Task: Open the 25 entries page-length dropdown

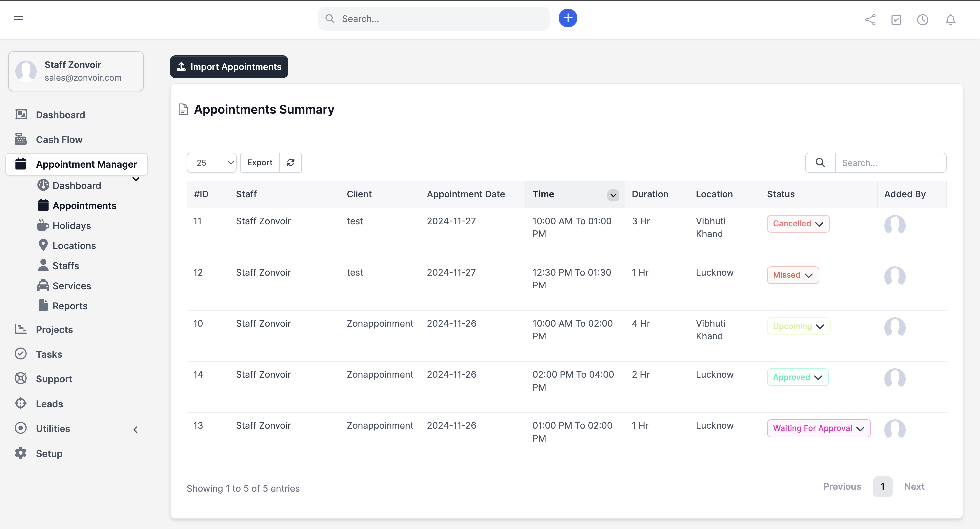Action: point(212,163)
